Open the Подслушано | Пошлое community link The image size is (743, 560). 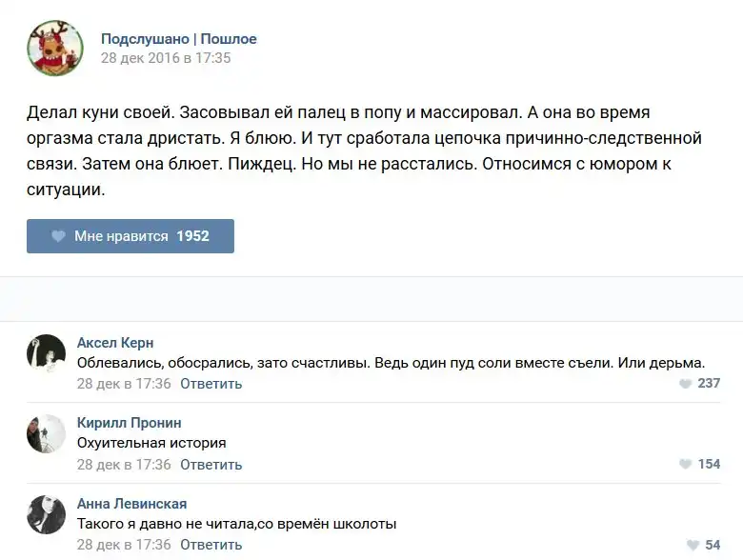(x=178, y=39)
